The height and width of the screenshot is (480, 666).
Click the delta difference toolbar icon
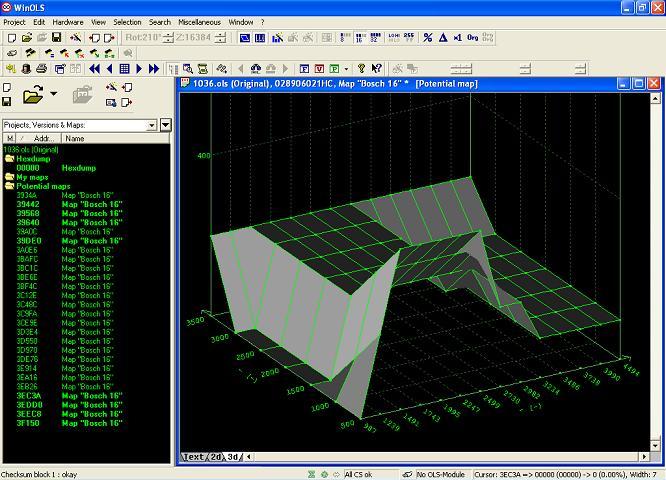(443, 37)
